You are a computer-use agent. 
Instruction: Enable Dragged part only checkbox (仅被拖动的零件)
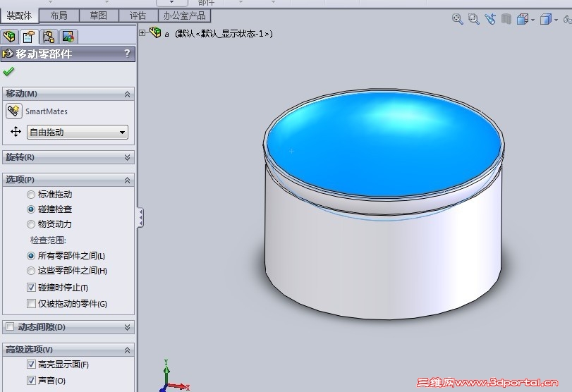point(31,303)
